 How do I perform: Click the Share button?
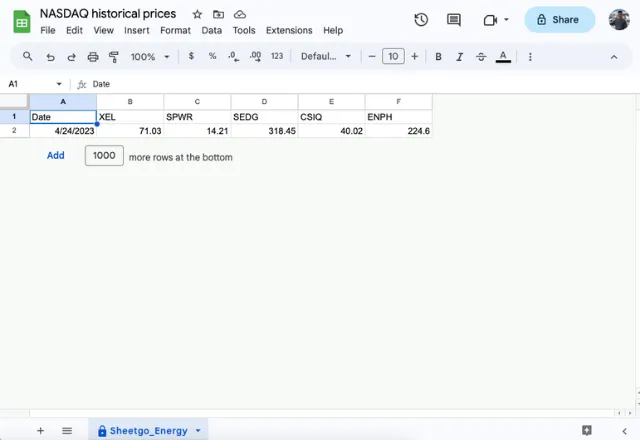559,20
